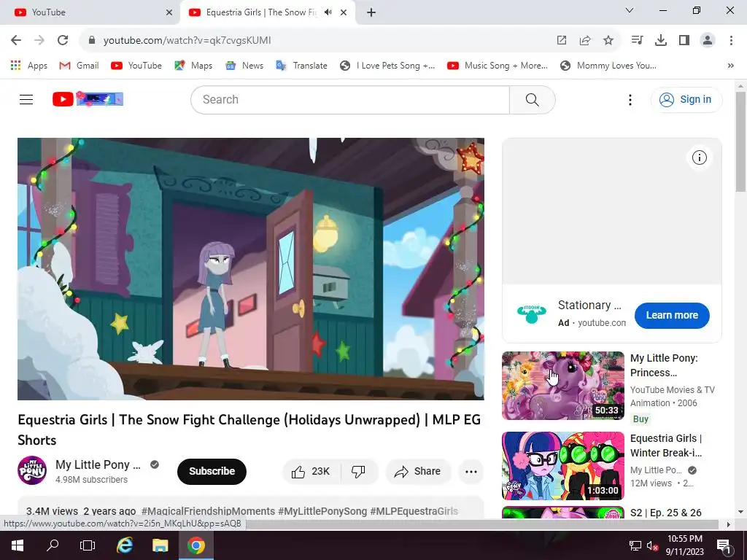The width and height of the screenshot is (747, 560).
Task: Open the ad info icon
Action: (x=699, y=157)
